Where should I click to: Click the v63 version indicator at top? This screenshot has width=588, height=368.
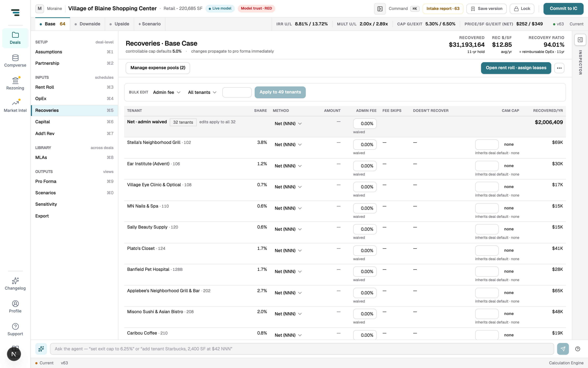point(558,24)
